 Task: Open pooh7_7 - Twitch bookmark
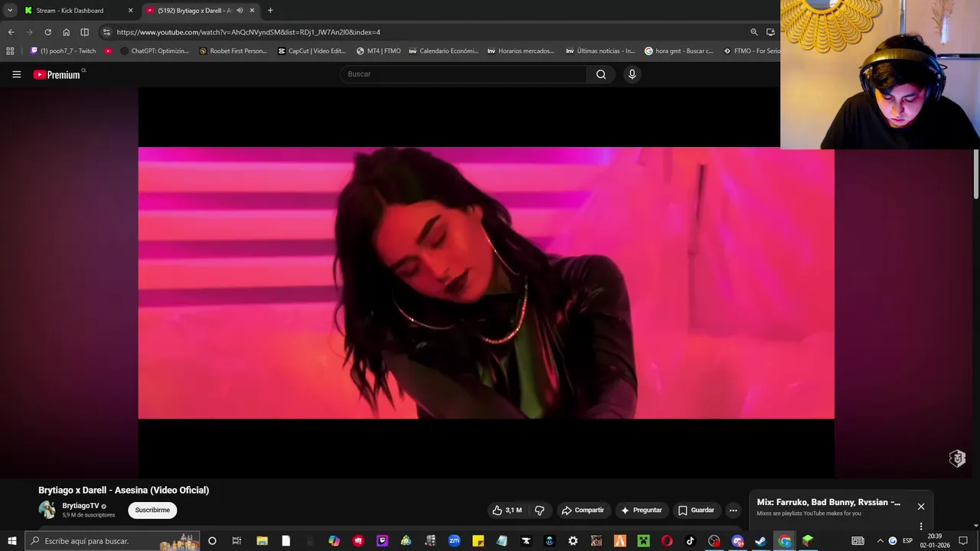(63, 51)
